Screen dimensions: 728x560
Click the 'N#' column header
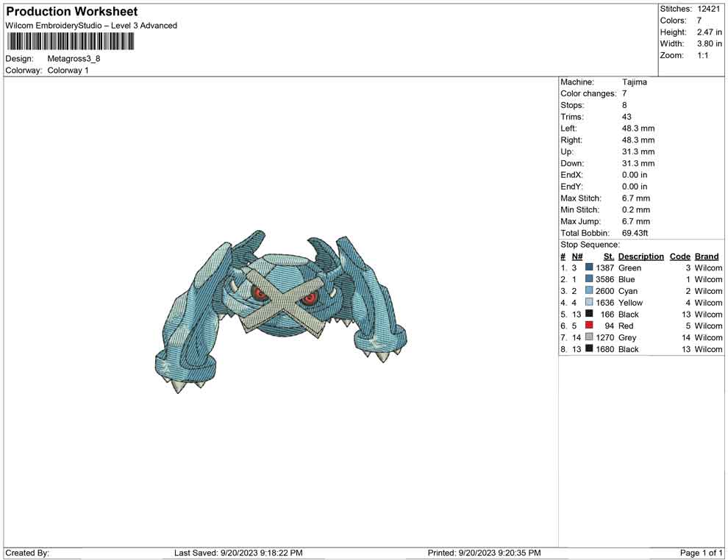577,256
